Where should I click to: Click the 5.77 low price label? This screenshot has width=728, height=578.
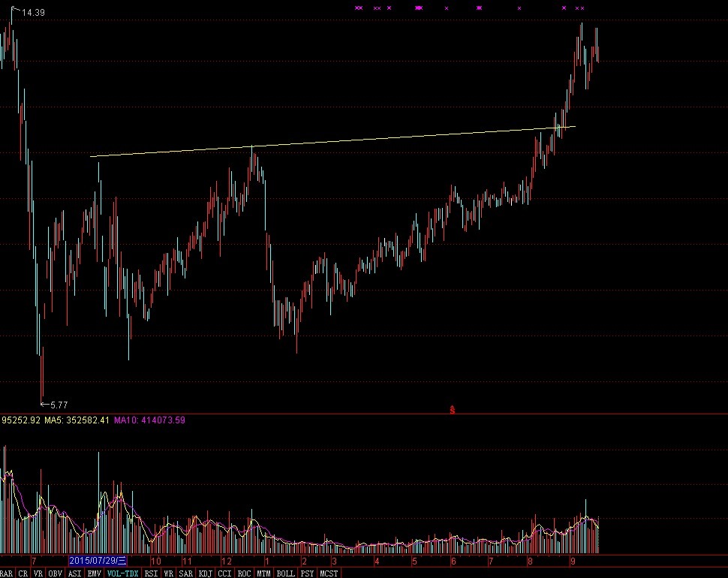pyautogui.click(x=59, y=405)
